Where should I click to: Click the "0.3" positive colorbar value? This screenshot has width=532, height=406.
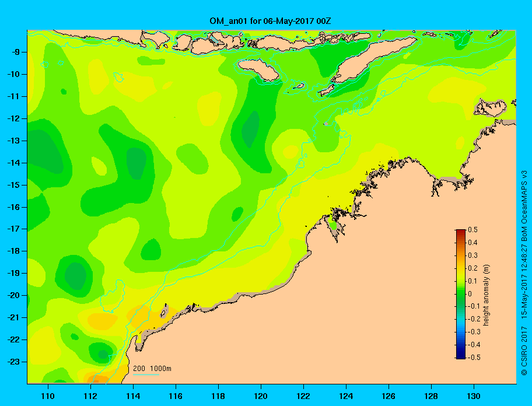(473, 256)
